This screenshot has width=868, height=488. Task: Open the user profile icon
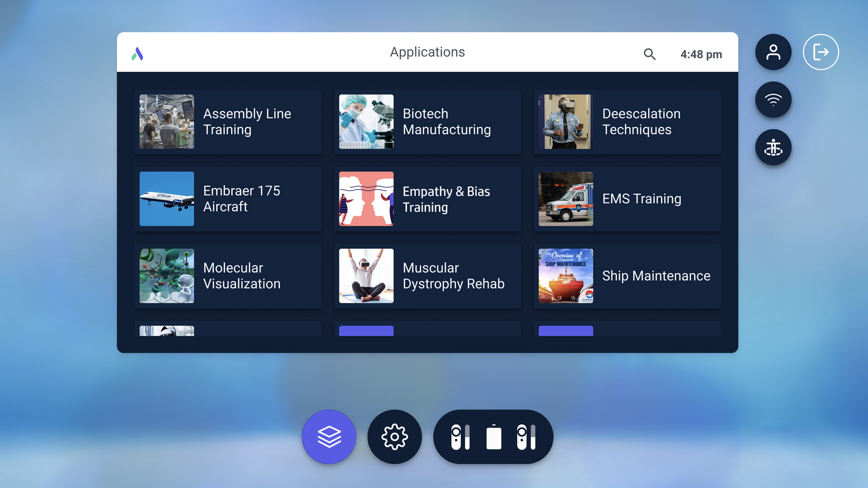coord(773,52)
